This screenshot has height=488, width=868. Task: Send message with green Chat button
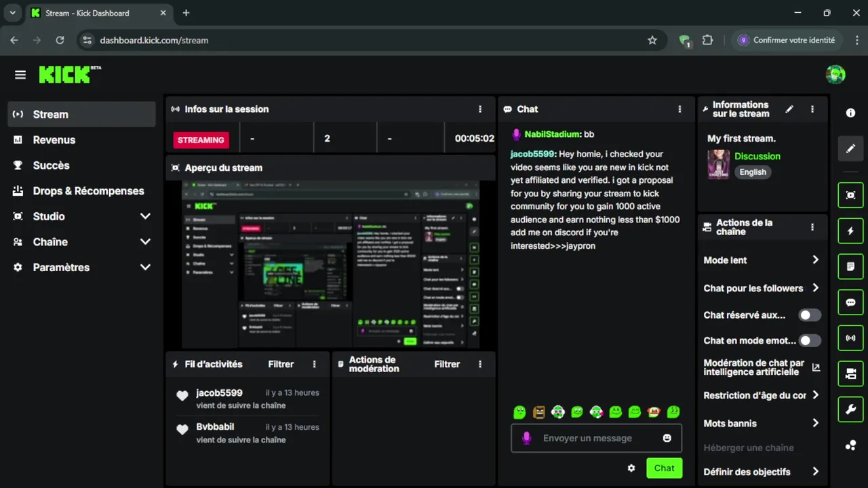pos(664,468)
